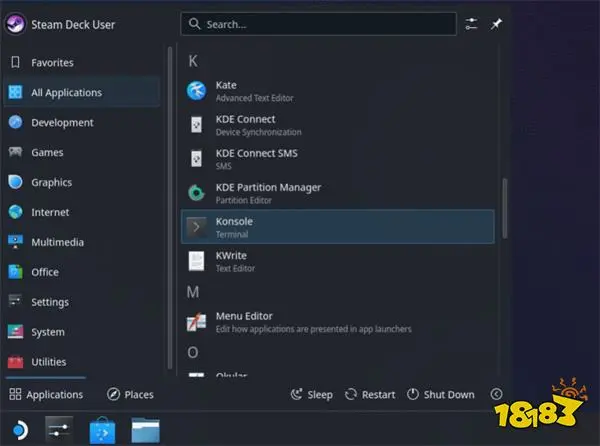Screen dimensions: 600x446
Task: Launch KWrite text editor
Action: (230, 261)
